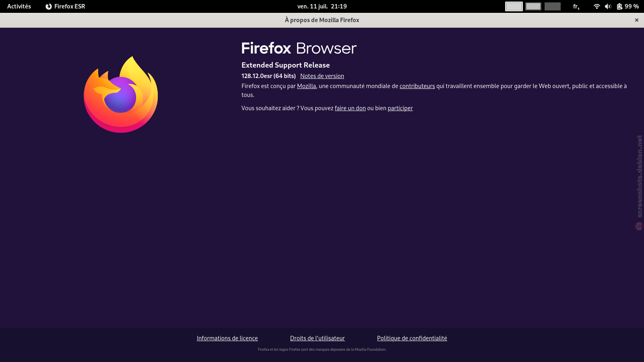This screenshot has height=362, width=644.
Task: Click the participer link
Action: [400, 108]
